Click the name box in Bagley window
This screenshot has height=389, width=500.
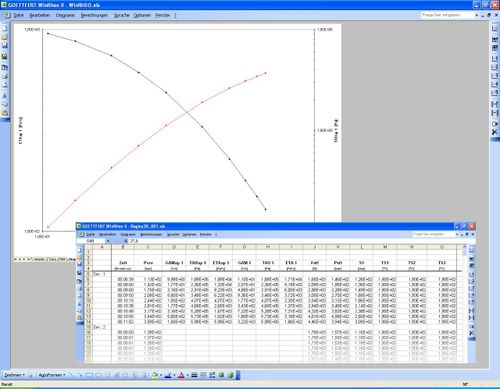(x=91, y=241)
